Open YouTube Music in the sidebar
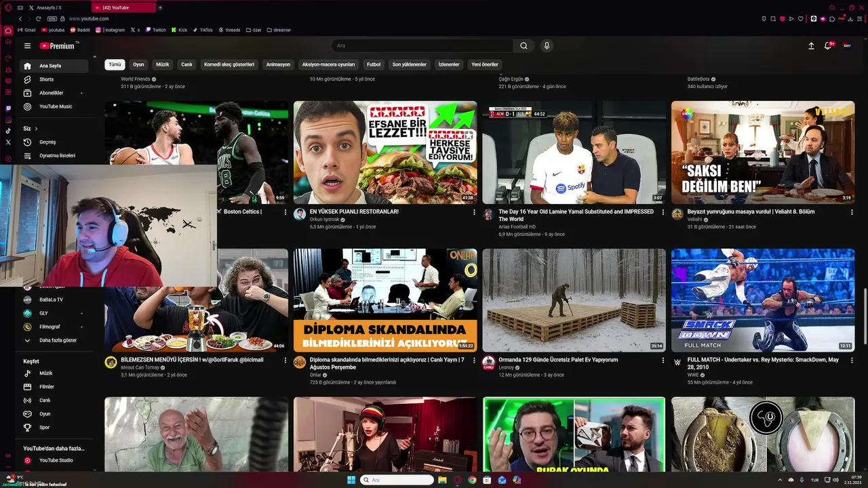Screen dimensions: 868x488 [54, 106]
